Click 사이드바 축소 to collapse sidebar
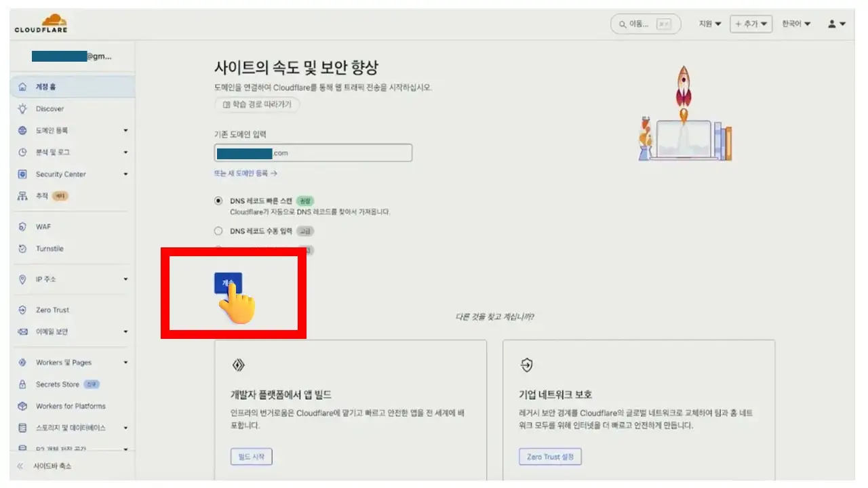868x488 pixels. (52, 466)
